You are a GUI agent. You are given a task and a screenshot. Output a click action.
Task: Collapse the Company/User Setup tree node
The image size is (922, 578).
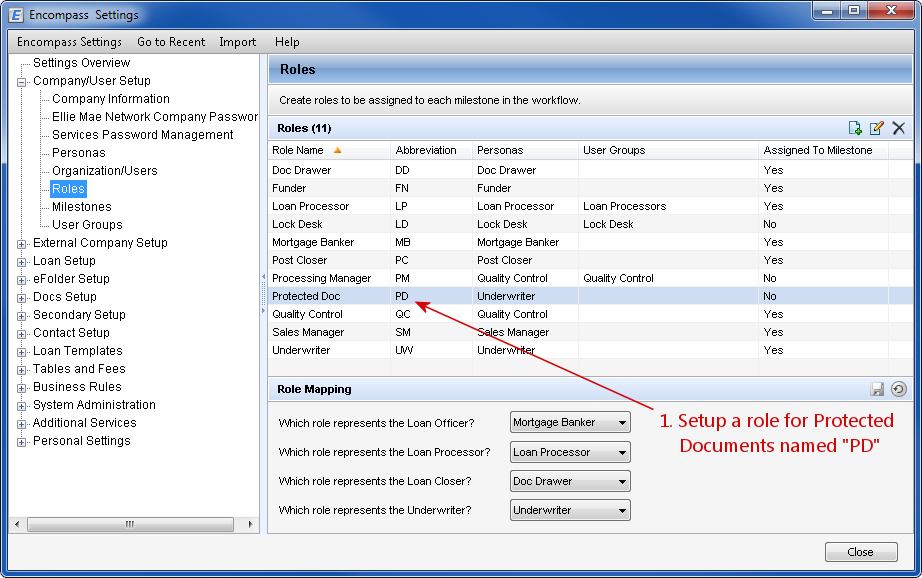coord(22,82)
